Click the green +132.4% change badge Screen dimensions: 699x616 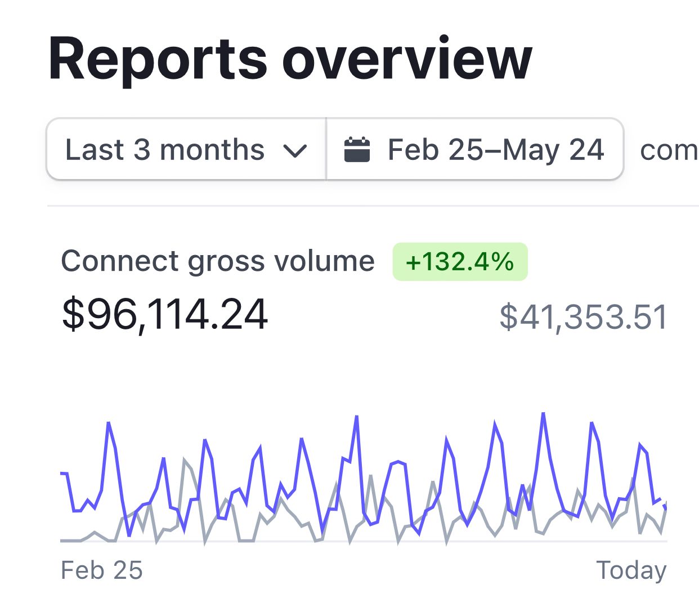tap(460, 262)
